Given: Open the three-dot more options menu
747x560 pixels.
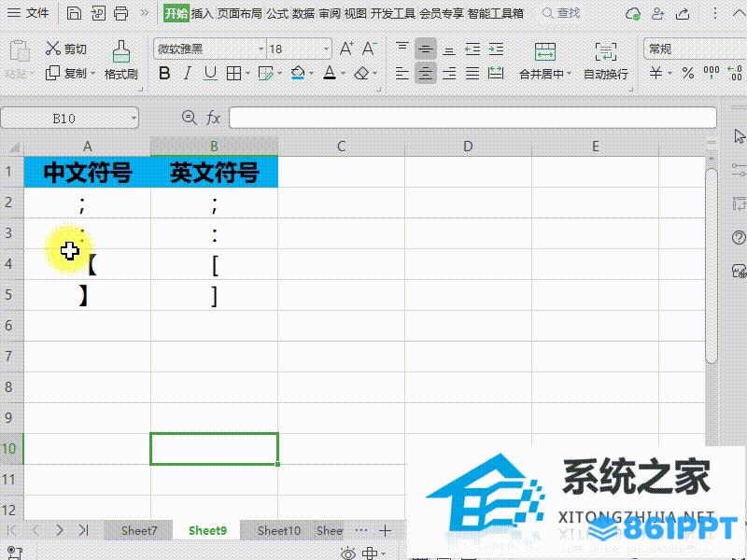Looking at the screenshot, I should tap(714, 13).
